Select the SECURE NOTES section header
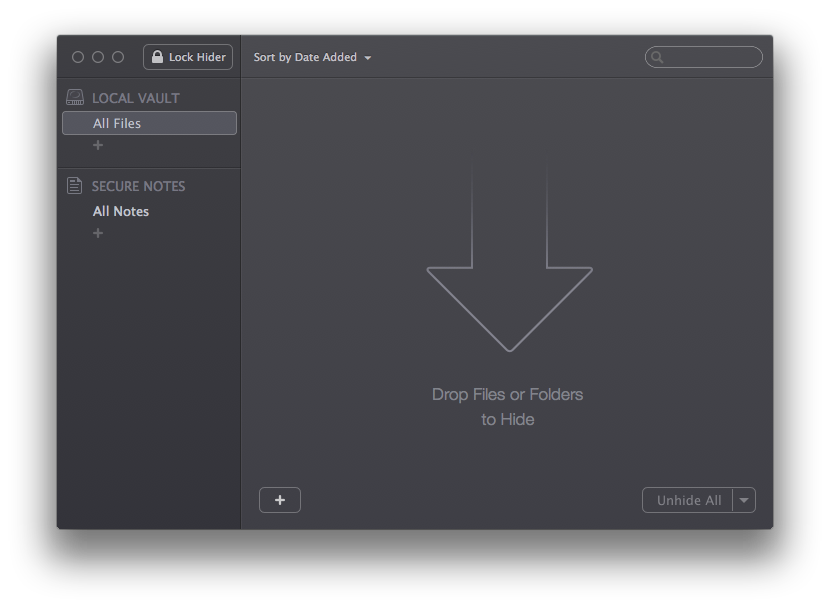Screen dimensions: 830x608 pyautogui.click(x=138, y=186)
